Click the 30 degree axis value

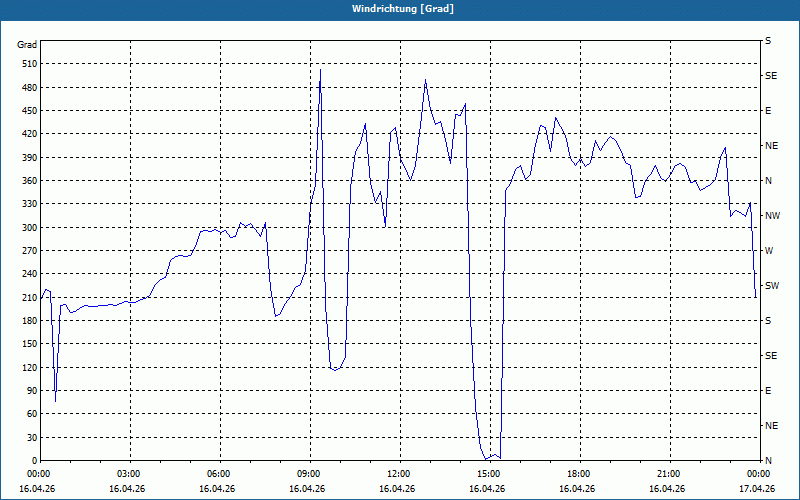(32, 437)
